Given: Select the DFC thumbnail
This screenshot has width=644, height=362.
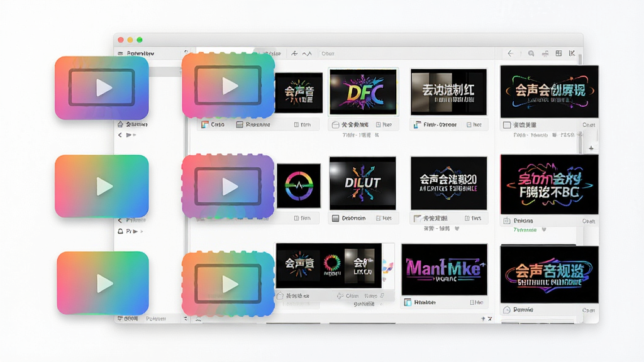Looking at the screenshot, I should [363, 92].
